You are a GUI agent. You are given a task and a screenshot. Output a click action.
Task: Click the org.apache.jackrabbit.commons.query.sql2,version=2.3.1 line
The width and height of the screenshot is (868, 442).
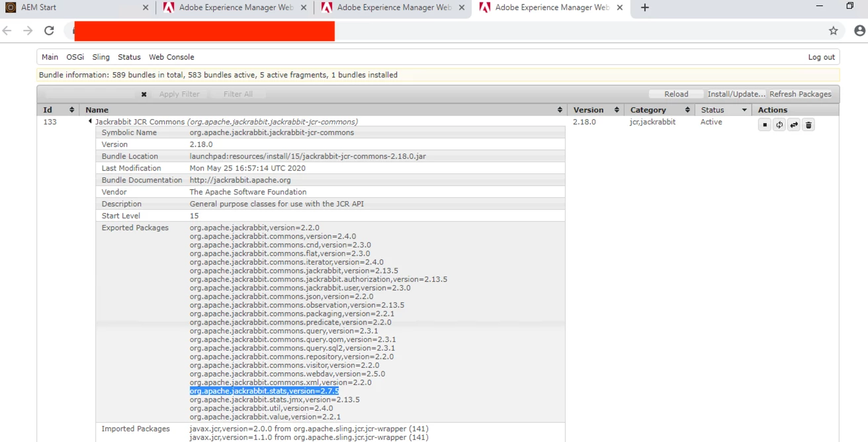pyautogui.click(x=292, y=348)
